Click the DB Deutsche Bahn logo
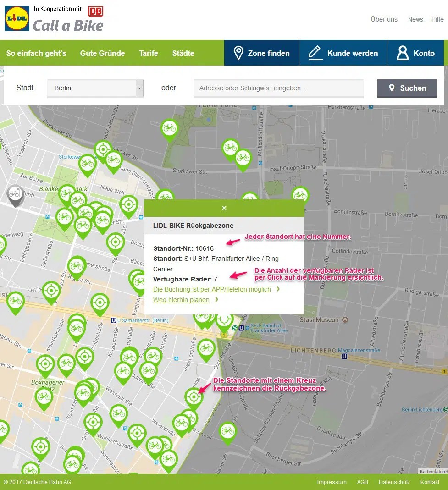Image resolution: width=448 pixels, height=490 pixels. [x=96, y=11]
